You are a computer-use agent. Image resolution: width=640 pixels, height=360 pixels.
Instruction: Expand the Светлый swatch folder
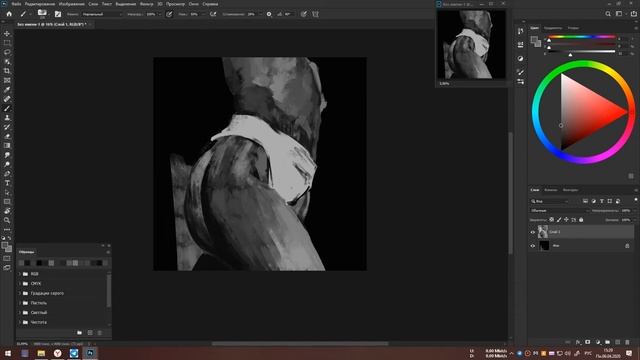pos(20,313)
